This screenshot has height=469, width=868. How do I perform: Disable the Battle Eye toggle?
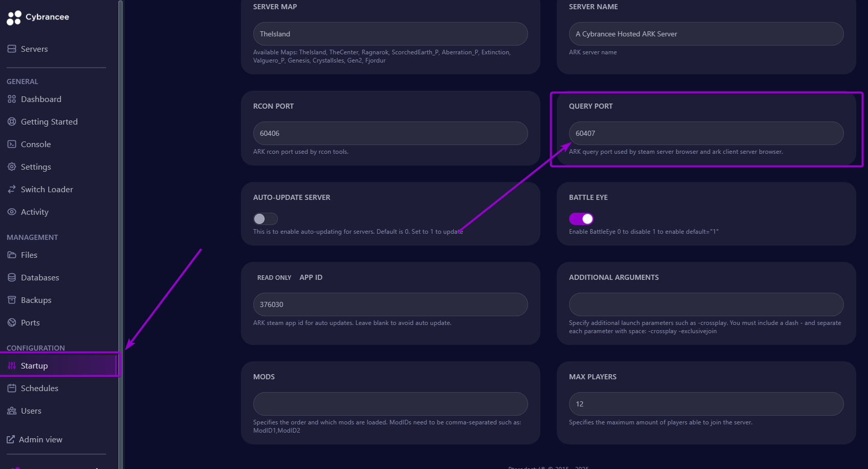(581, 219)
